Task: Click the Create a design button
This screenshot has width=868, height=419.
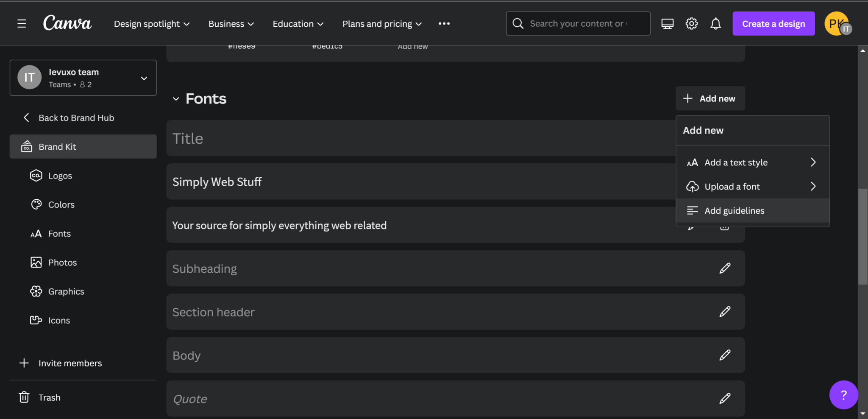Action: tap(773, 24)
